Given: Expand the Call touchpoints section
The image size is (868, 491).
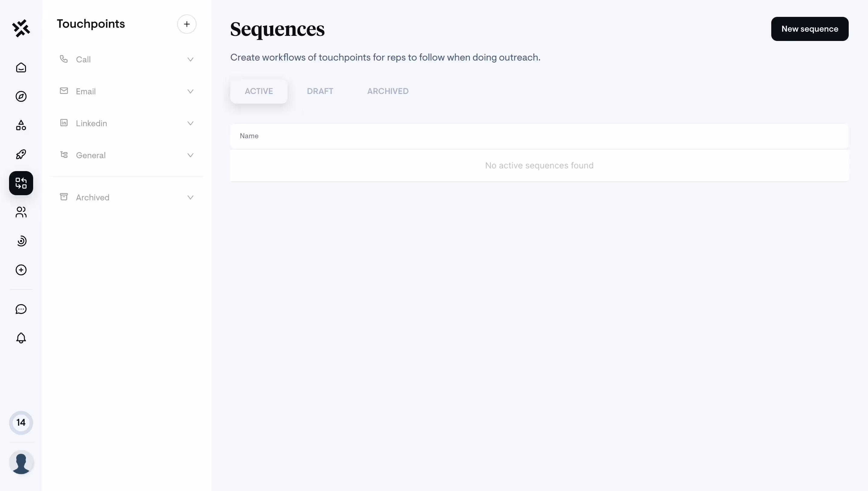Looking at the screenshot, I should click(127, 59).
